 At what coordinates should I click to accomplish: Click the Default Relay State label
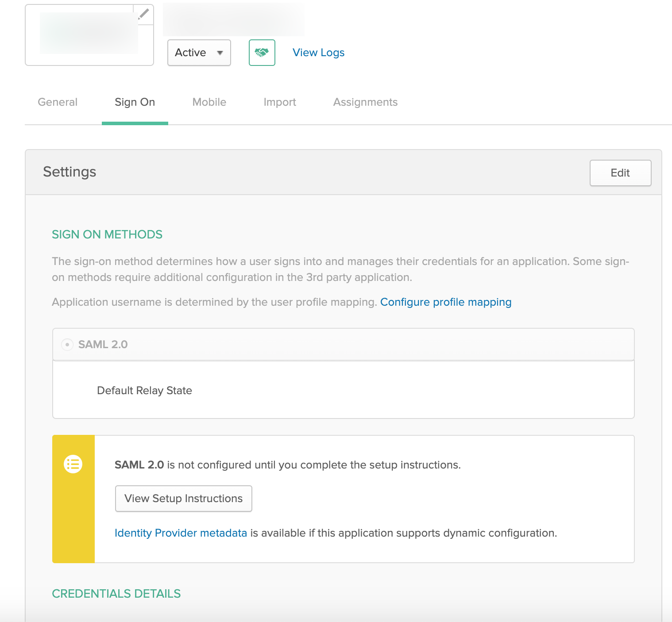pos(144,391)
